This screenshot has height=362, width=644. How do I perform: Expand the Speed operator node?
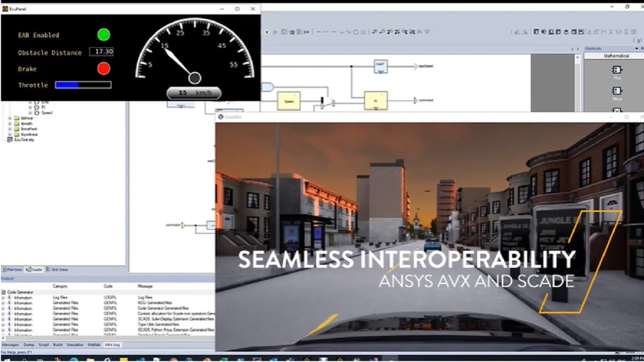[x=30, y=113]
